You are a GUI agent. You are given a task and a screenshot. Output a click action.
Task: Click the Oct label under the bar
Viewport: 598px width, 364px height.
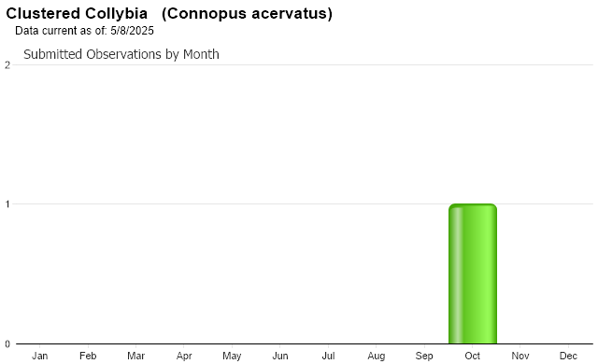pos(472,356)
